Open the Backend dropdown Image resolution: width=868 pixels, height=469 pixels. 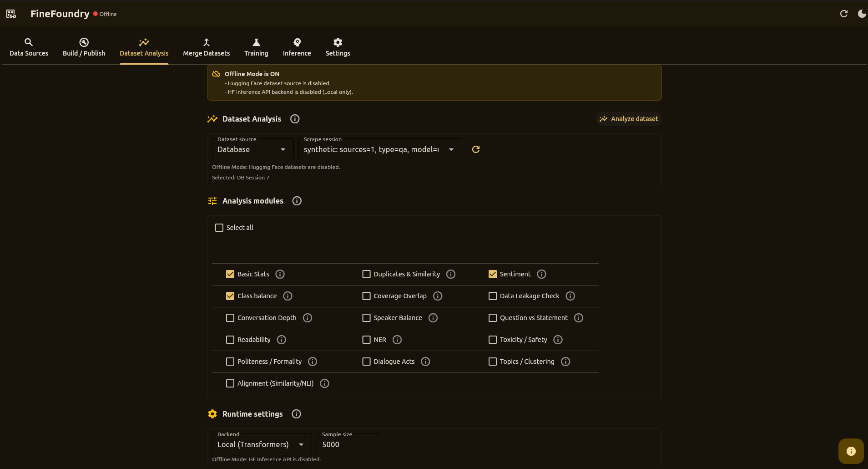point(261,444)
